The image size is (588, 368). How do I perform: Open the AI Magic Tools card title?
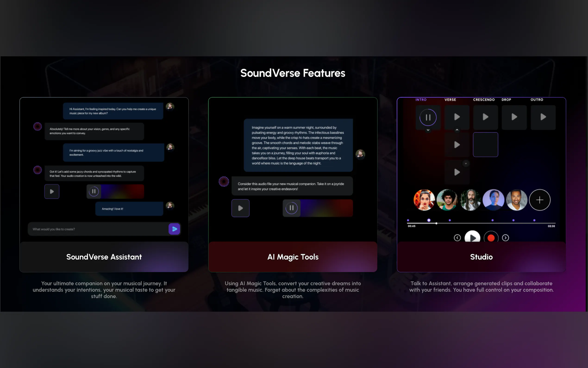(x=293, y=257)
